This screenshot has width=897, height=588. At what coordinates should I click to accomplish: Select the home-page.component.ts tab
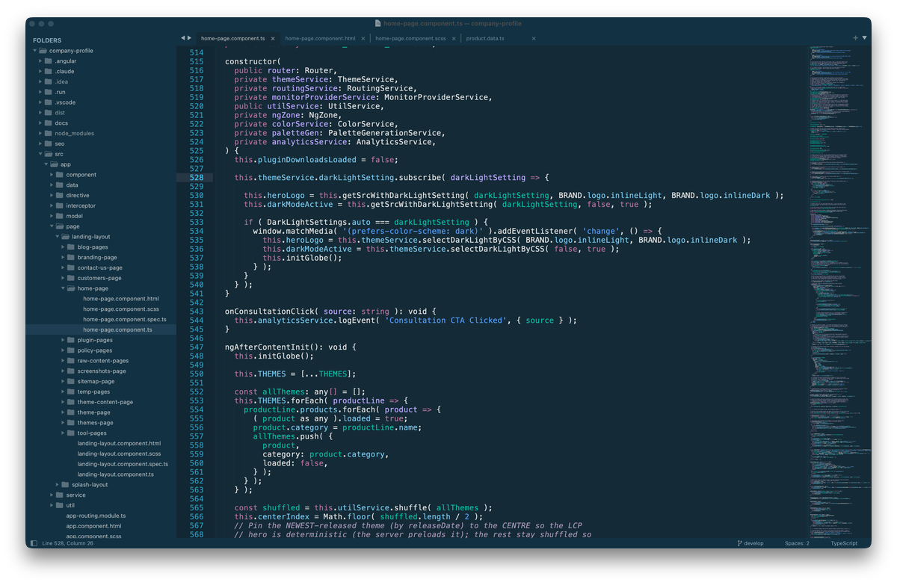[232, 38]
